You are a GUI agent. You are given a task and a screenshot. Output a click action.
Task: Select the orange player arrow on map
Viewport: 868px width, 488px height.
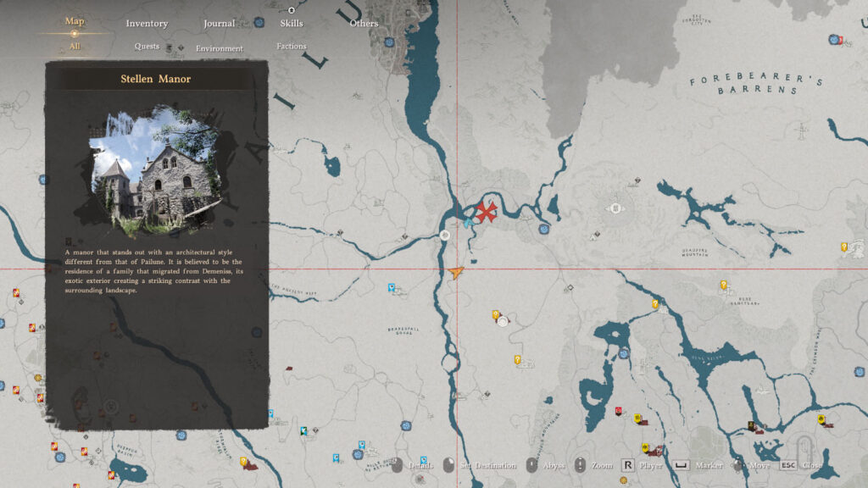(x=455, y=272)
